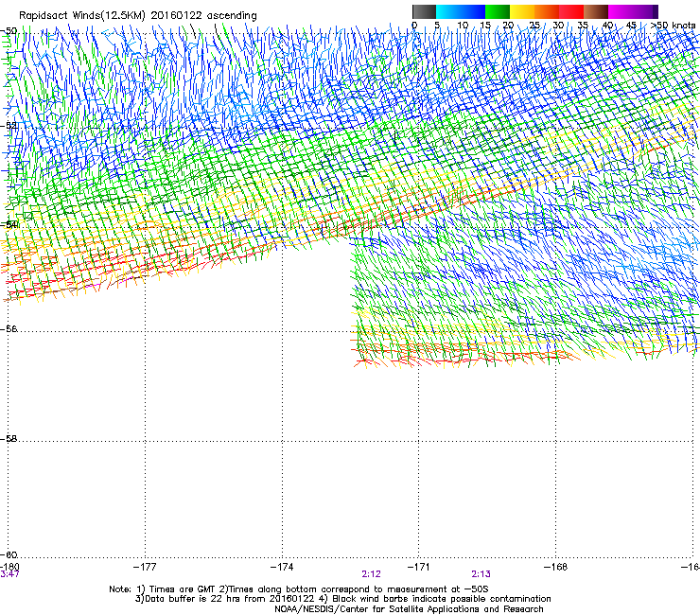Screen dimensions: 700x615
Task: Click the purple 2:13 time stamp
Action: (481, 574)
